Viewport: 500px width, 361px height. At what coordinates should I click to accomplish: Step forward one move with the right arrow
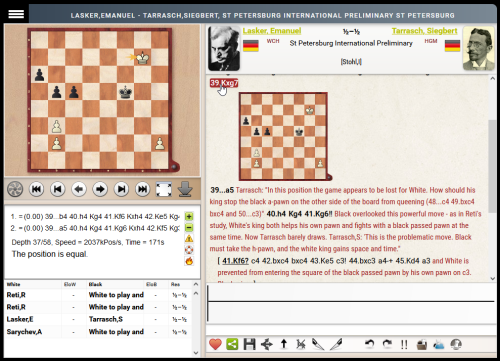pyautogui.click(x=100, y=189)
